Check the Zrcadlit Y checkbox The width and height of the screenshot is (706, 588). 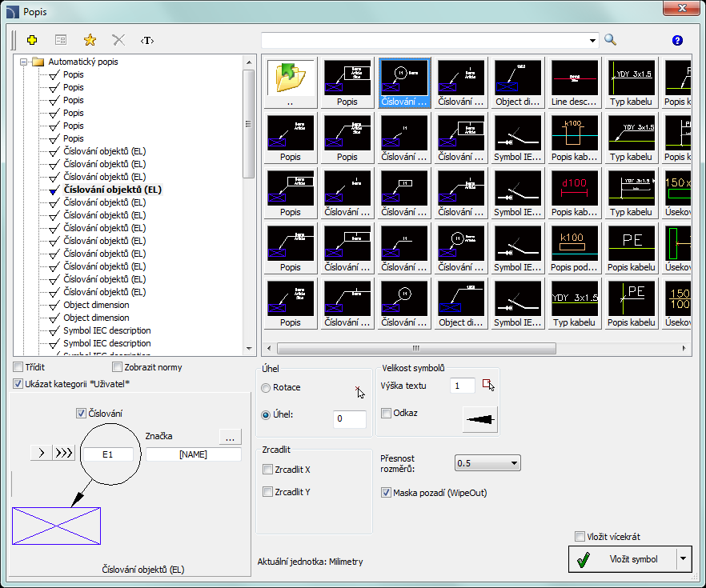click(267, 492)
